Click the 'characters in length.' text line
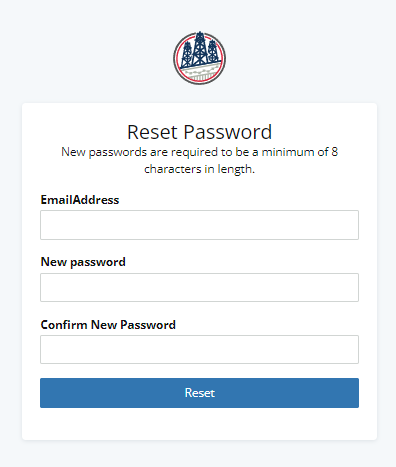 click(x=199, y=169)
